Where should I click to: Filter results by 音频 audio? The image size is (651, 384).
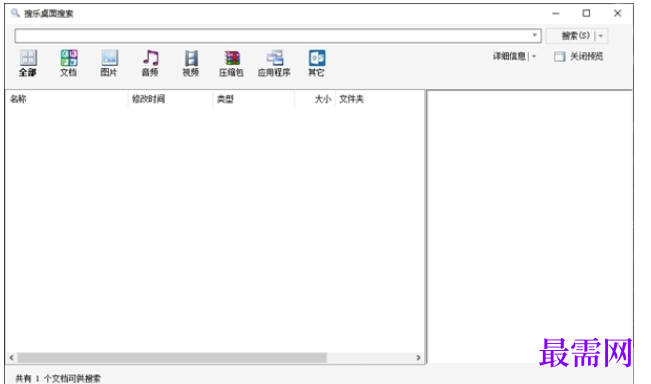[150, 63]
